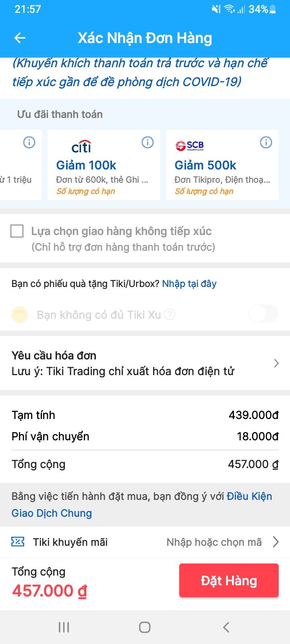
Task: Tap the back arrow in header
Action: tap(20, 38)
